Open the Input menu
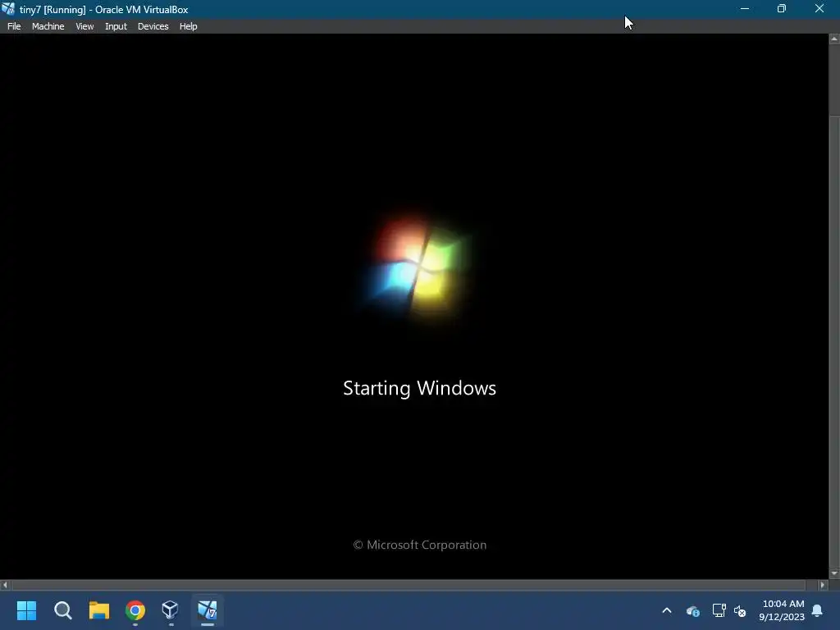Image resolution: width=840 pixels, height=630 pixels. pyautogui.click(x=116, y=26)
